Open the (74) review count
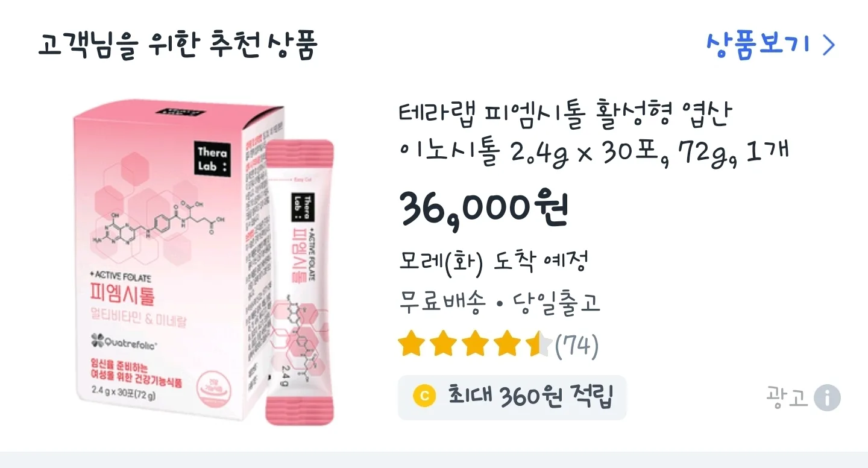 coord(577,346)
